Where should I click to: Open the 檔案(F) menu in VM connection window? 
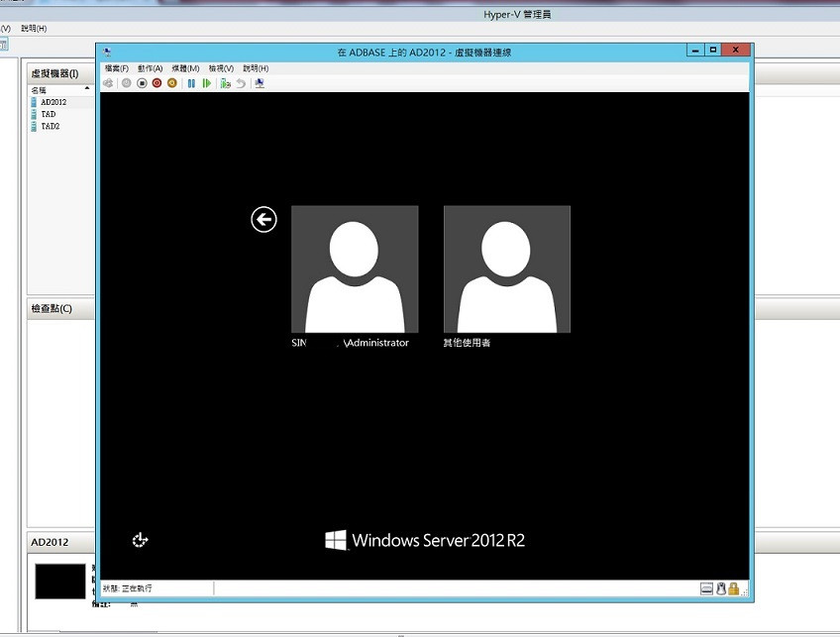click(117, 68)
